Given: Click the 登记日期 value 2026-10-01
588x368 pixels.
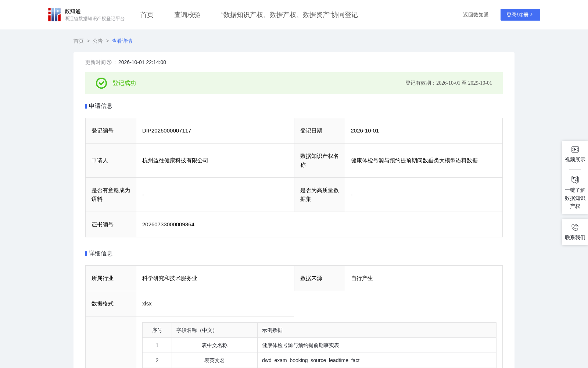Looking at the screenshot, I should (365, 131).
